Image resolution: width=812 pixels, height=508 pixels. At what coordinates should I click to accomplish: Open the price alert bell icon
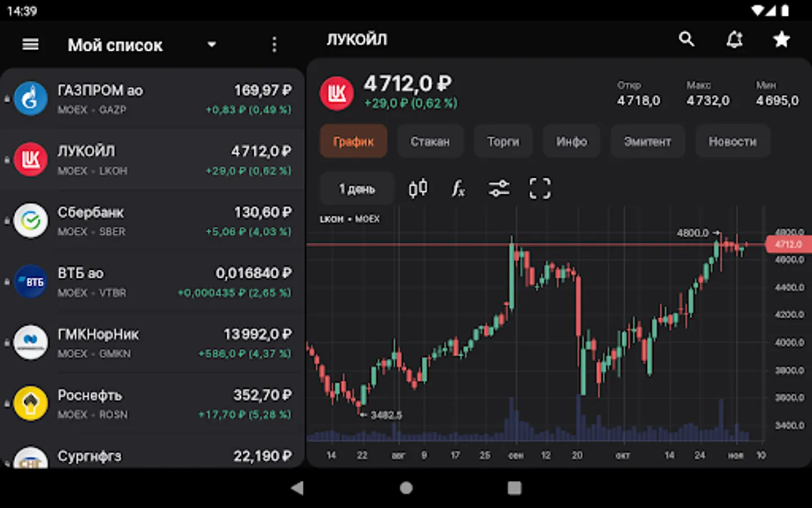click(x=734, y=39)
